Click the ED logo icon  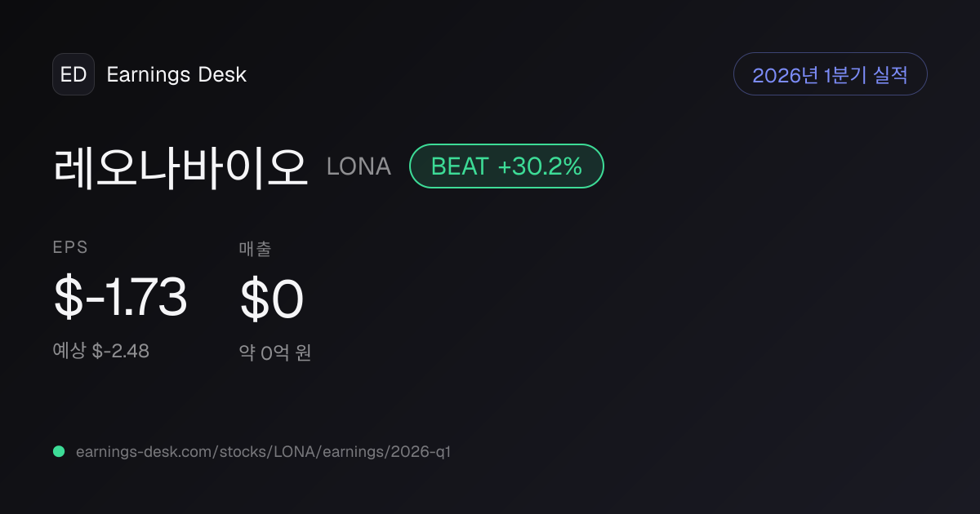point(73,74)
